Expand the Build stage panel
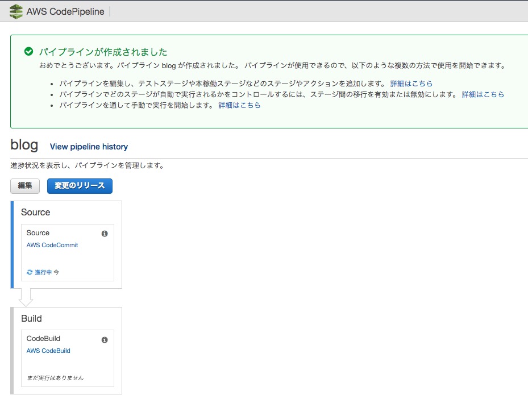 [31, 318]
